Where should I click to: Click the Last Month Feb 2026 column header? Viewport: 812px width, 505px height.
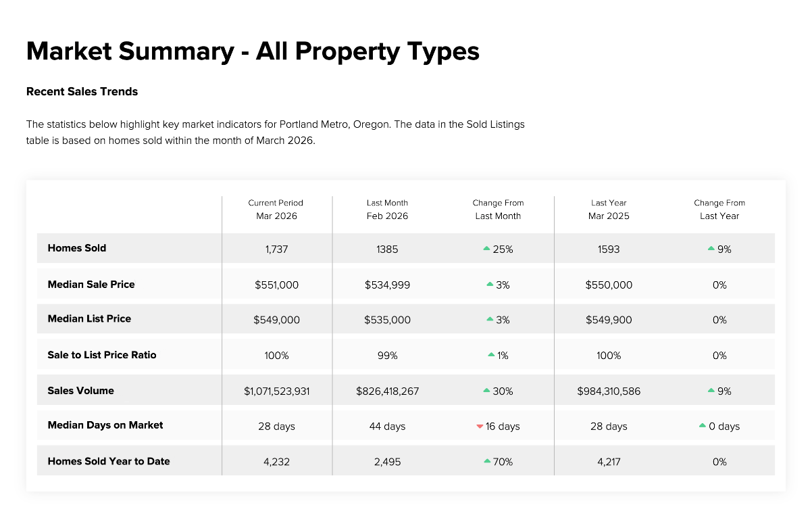coord(387,210)
